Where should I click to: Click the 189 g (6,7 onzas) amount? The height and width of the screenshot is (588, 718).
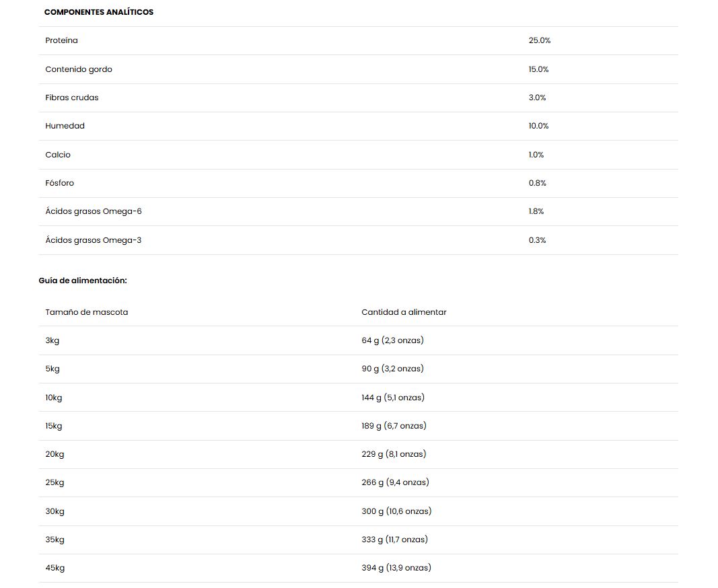click(x=394, y=426)
